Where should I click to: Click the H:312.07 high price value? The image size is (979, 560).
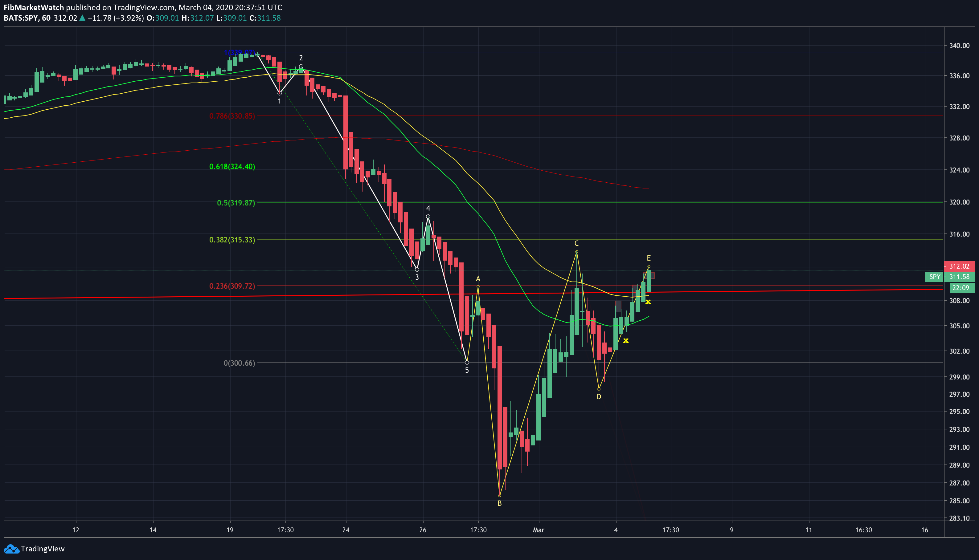(197, 18)
